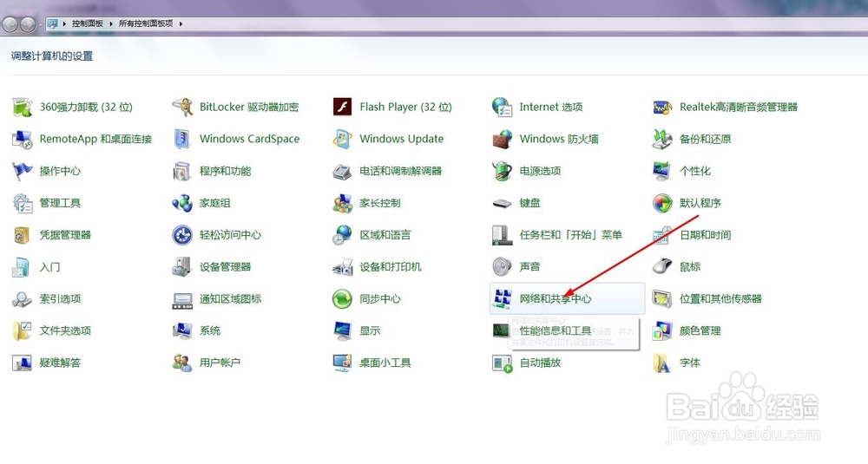Click the BitLocker 驱动器加密 keys icon
This screenshot has width=868, height=464.
[182, 107]
